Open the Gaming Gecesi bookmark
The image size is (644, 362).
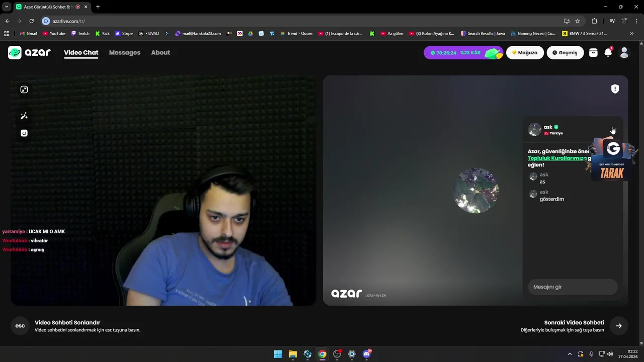[x=533, y=34]
